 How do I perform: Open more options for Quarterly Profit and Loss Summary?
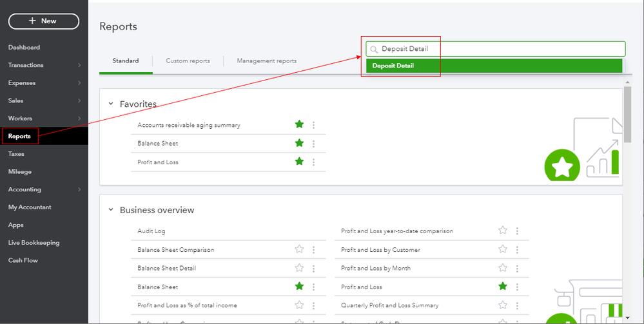[517, 305]
